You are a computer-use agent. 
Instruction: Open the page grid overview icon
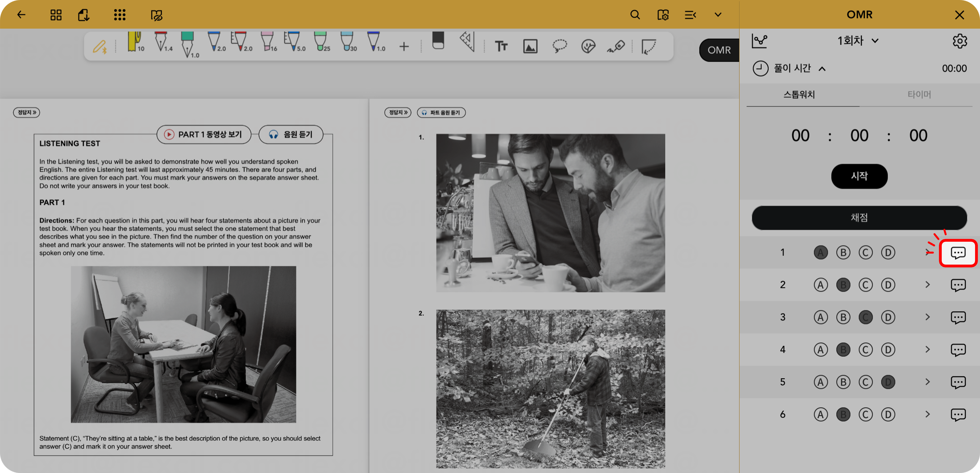[x=56, y=15]
